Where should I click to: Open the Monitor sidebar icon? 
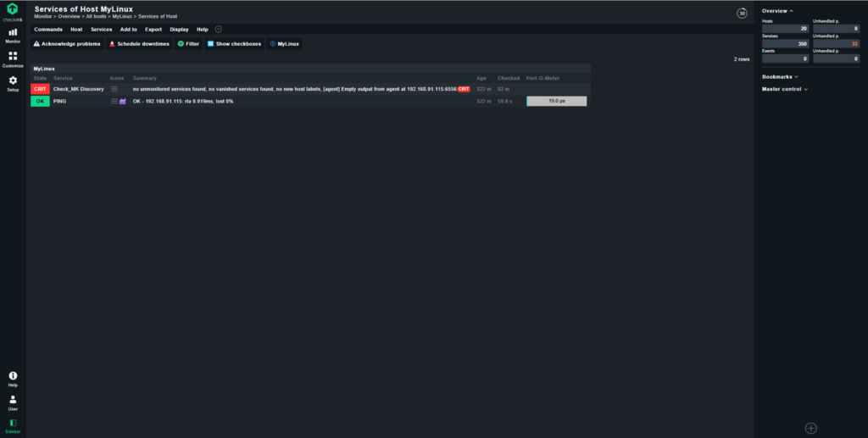click(x=13, y=36)
